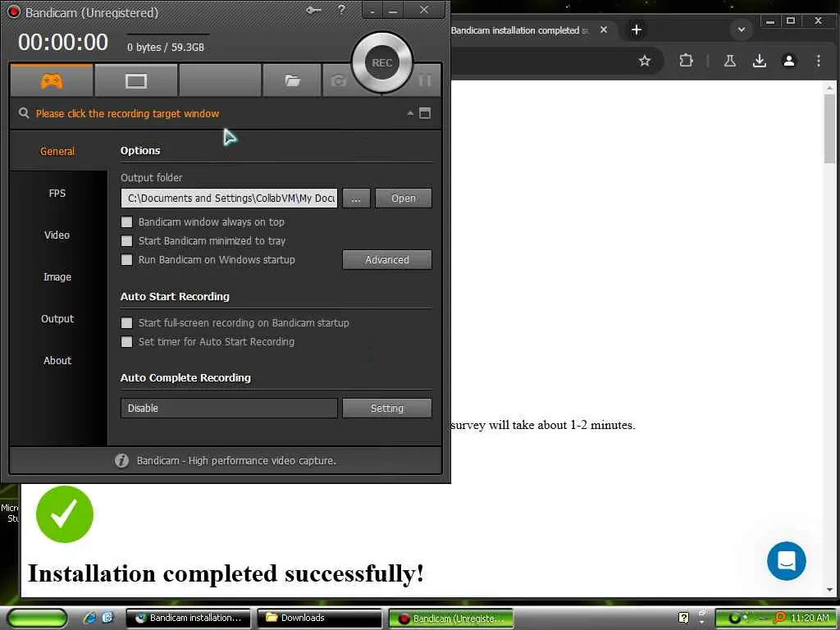
Task: Switch to Bandicam installation taskbar button
Action: coord(188,618)
